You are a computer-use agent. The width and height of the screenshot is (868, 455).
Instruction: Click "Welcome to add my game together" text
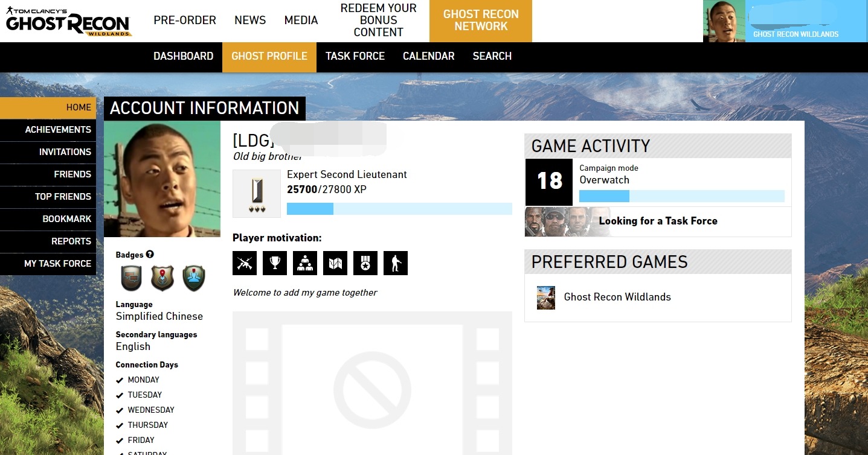pos(305,293)
